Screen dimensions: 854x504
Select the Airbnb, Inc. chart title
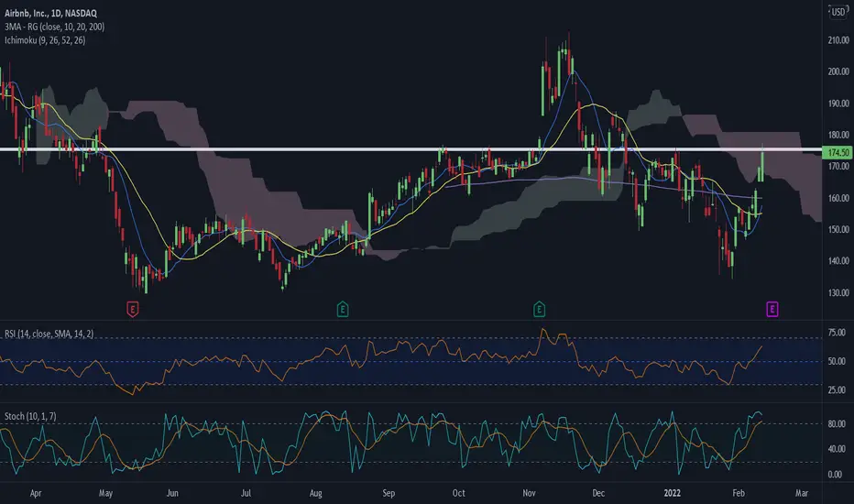50,13
